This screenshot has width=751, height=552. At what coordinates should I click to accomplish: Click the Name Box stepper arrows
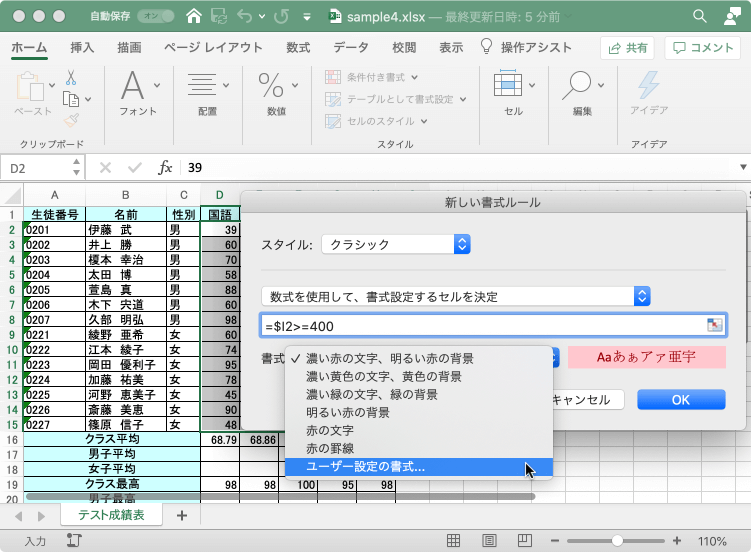click(77, 168)
